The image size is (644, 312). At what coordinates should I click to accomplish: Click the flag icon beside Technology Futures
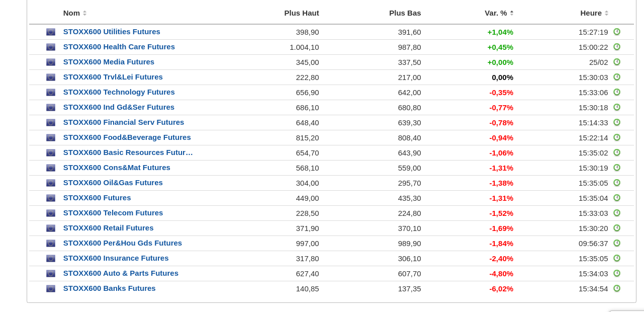coord(51,92)
